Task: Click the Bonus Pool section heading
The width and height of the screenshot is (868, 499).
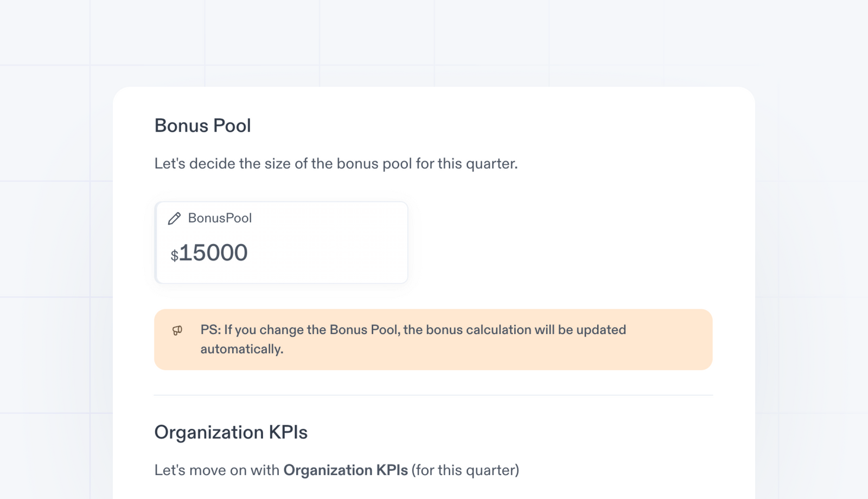Action: [202, 125]
